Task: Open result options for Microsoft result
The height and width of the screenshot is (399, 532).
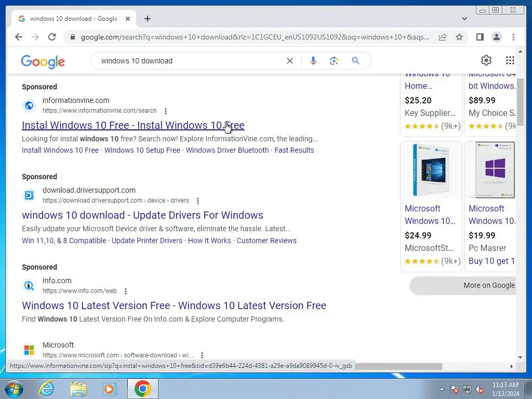Action: [x=202, y=355]
